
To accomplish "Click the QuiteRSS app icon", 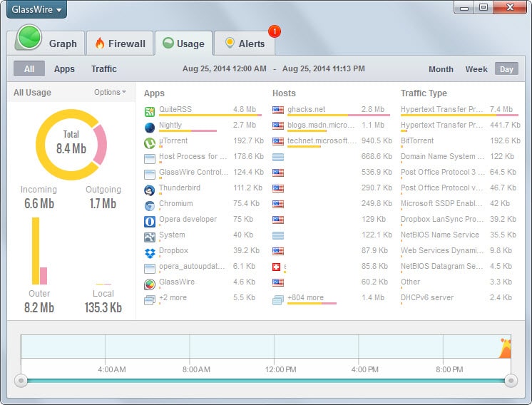I will tap(150, 112).
